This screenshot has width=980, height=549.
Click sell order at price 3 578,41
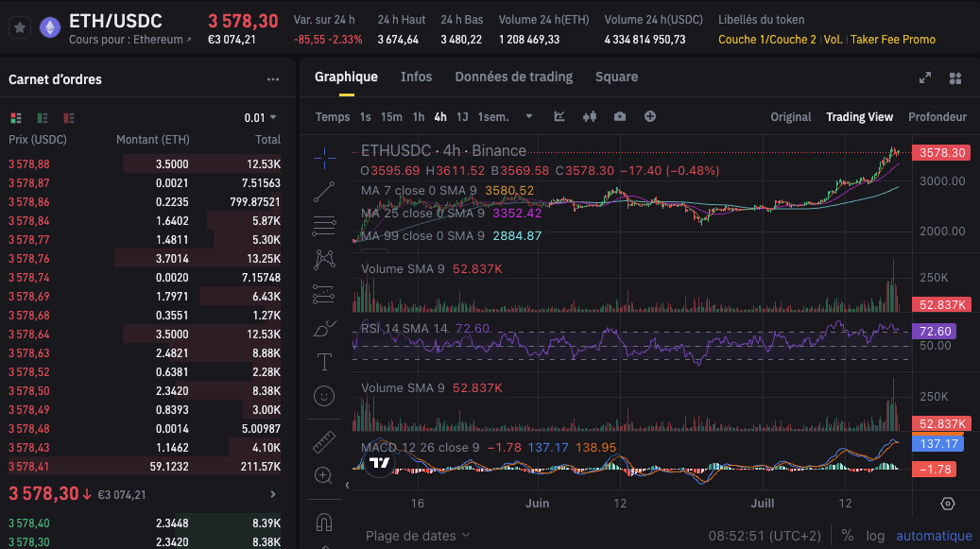click(145, 467)
